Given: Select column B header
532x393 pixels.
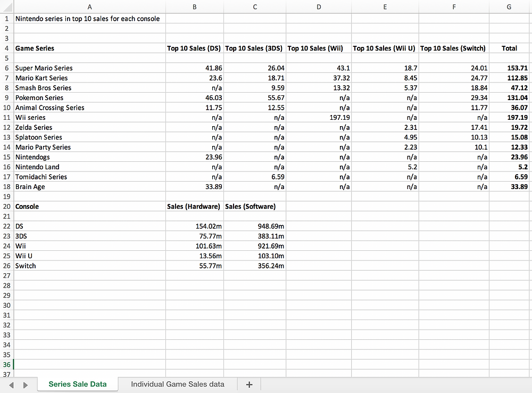Looking at the screenshot, I should point(194,7).
